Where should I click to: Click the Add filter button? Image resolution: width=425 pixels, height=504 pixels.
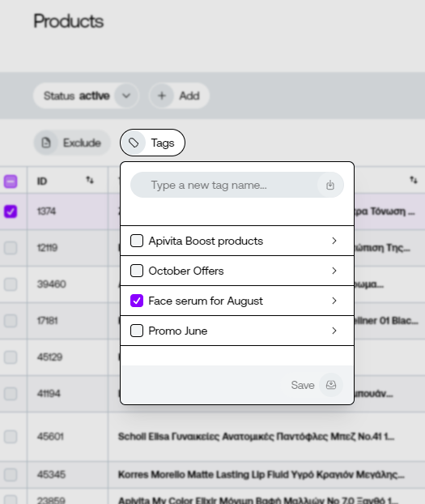(x=179, y=96)
